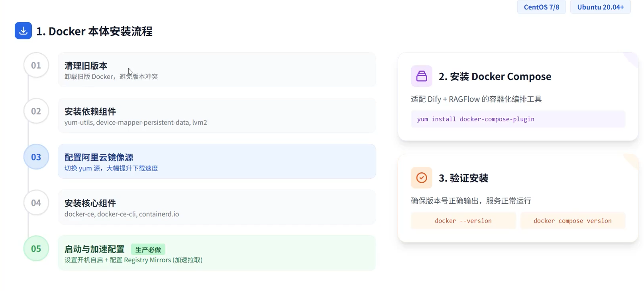The image size is (644, 291).
Task: Click the 2. 安装 Docker Compose heading
Action: 495,76
